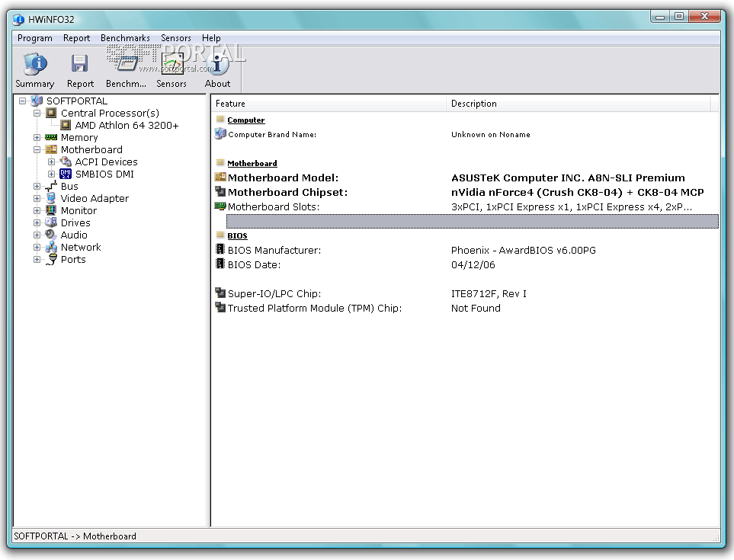Expand the Network tree node
The width and height of the screenshot is (734, 560).
(x=37, y=247)
